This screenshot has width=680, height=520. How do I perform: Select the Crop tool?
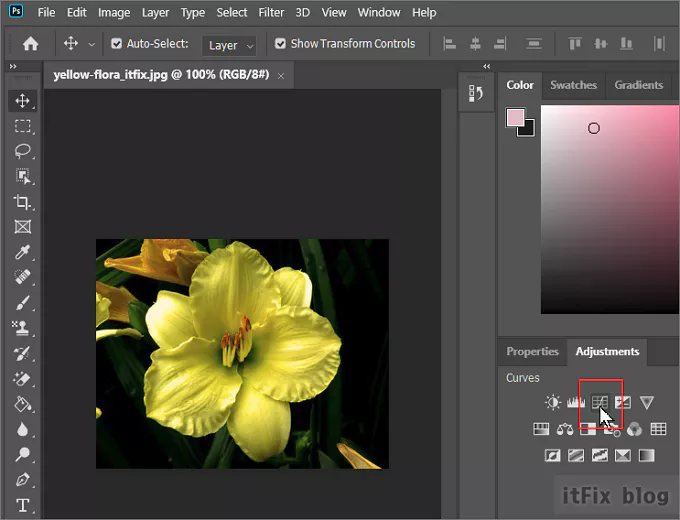[22, 202]
